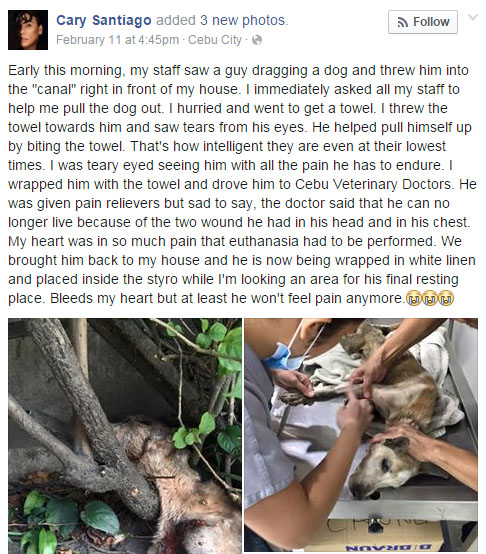Open the left photo of dog under tree
This screenshot has width=486, height=554.
125,436
